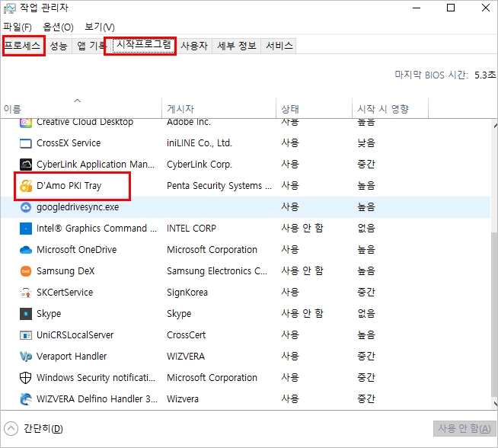Screen dimensions: 498x448
Task: Click publisher SignKorea
Action: (x=187, y=293)
